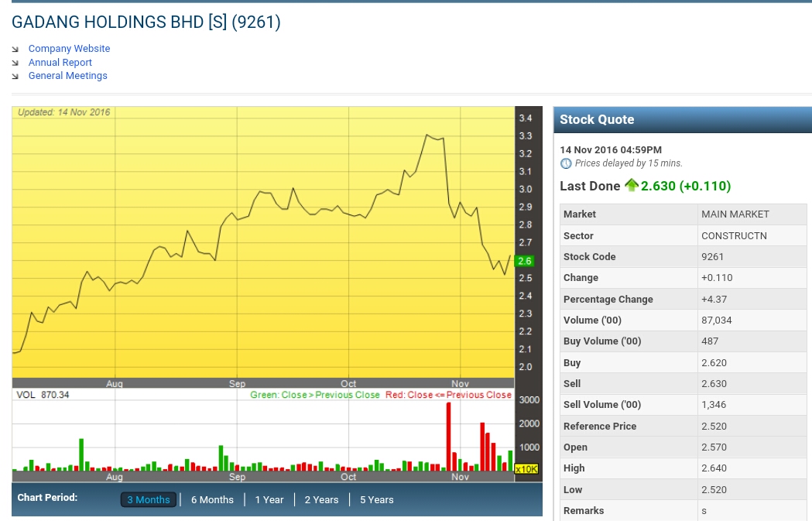Click the Chart Period label
This screenshot has height=521, width=812.
pyautogui.click(x=47, y=498)
